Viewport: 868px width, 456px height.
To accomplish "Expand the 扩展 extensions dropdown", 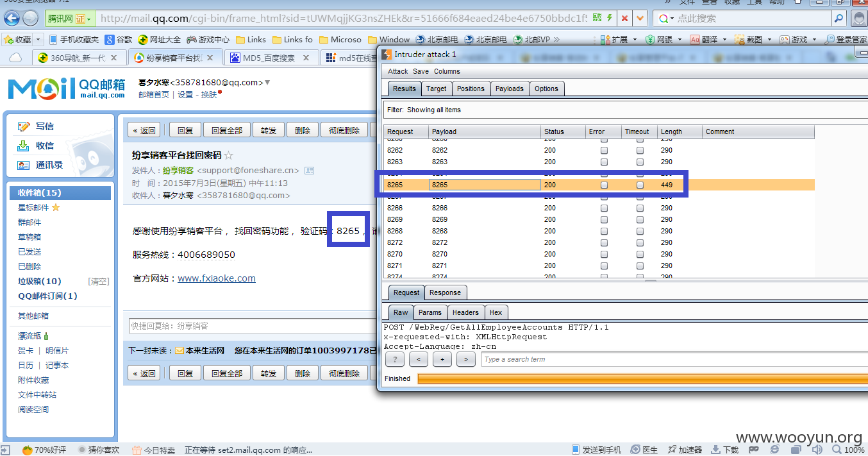I will (x=635, y=40).
